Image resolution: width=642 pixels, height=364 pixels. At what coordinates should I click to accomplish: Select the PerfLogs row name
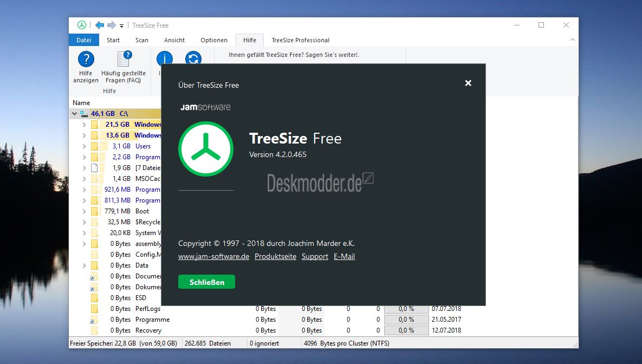[148, 309]
